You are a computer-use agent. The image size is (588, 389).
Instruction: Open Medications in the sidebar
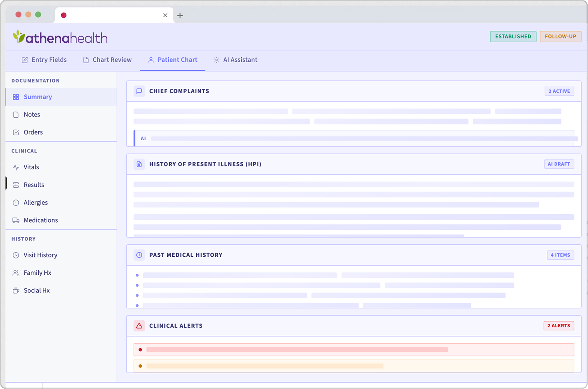point(61,220)
